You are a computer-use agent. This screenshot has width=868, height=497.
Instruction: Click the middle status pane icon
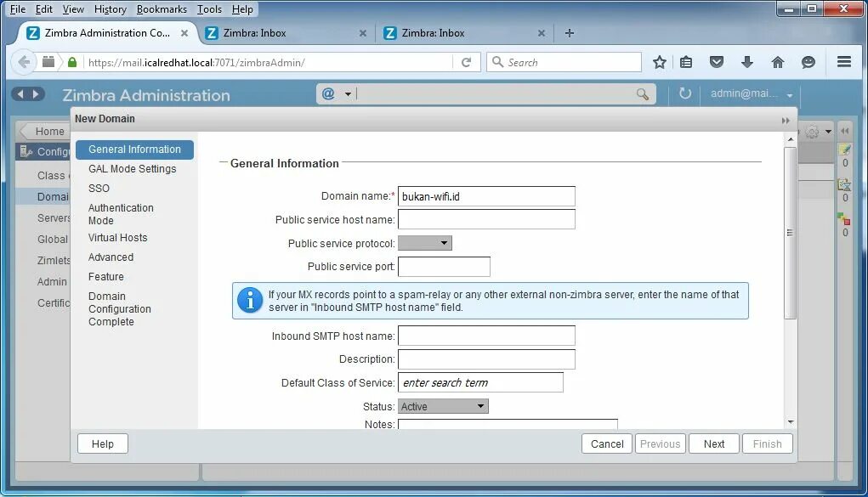click(x=845, y=184)
